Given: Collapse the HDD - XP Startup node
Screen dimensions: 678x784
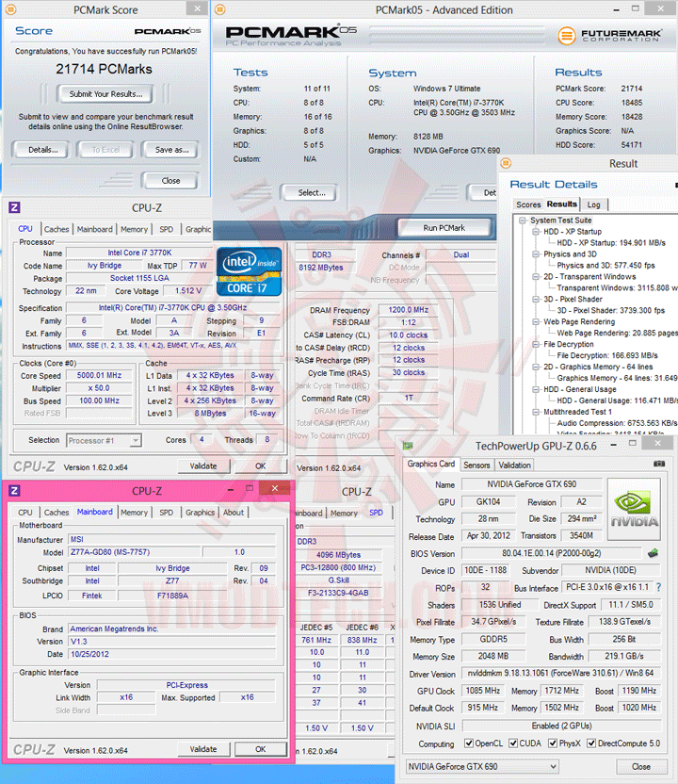Looking at the screenshot, I should click(x=536, y=232).
